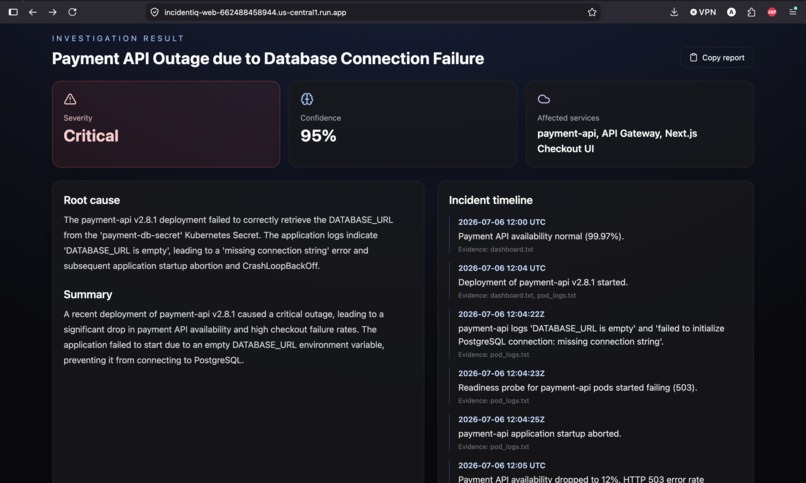Select the 12:04:22Z timeline timestamp
This screenshot has width=806, height=483.
coord(501,314)
